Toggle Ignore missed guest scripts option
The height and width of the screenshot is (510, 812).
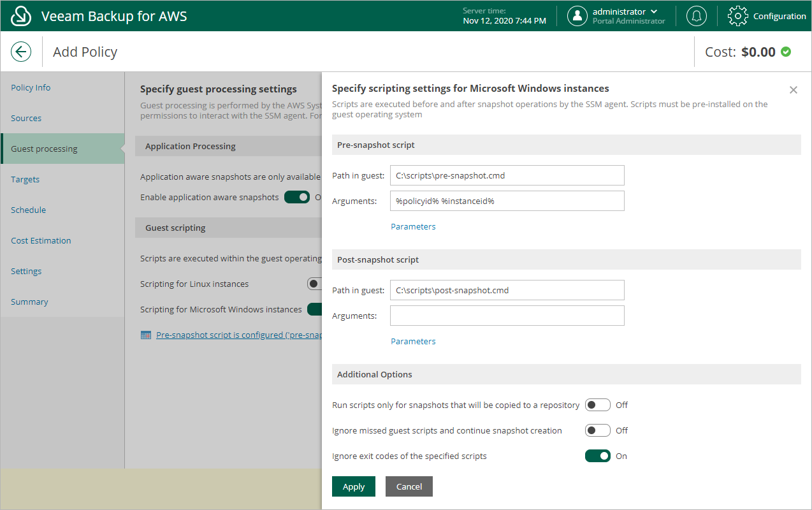pyautogui.click(x=598, y=430)
